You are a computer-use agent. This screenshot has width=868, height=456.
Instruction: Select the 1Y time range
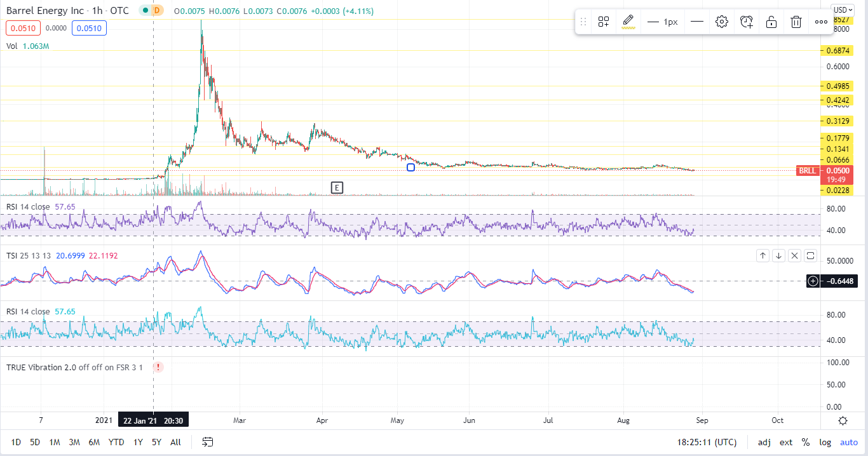[x=138, y=442]
